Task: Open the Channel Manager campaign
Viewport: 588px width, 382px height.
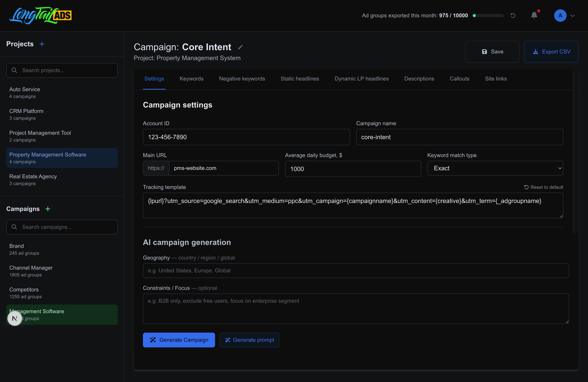Action: coord(62,271)
